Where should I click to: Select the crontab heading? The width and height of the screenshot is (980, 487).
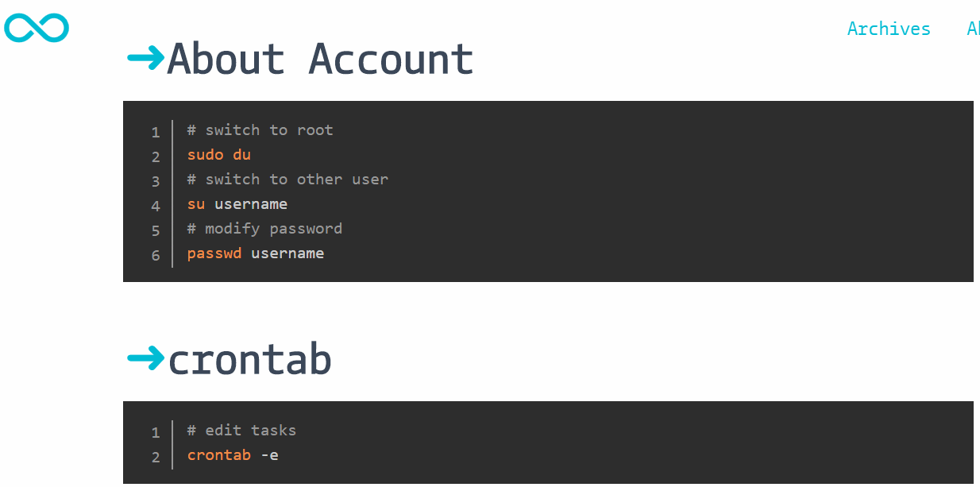[251, 360]
